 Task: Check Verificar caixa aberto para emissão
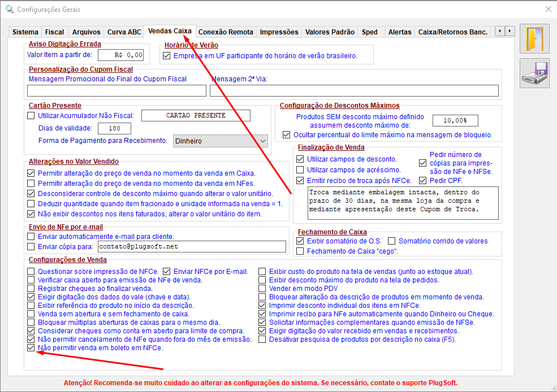click(31, 280)
